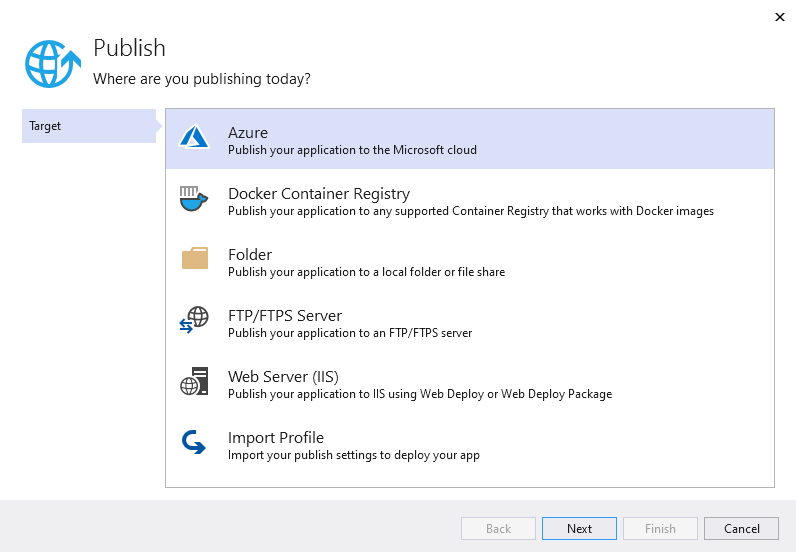This screenshot has width=796, height=552.
Task: Click the grayed-out Back button
Action: [498, 528]
